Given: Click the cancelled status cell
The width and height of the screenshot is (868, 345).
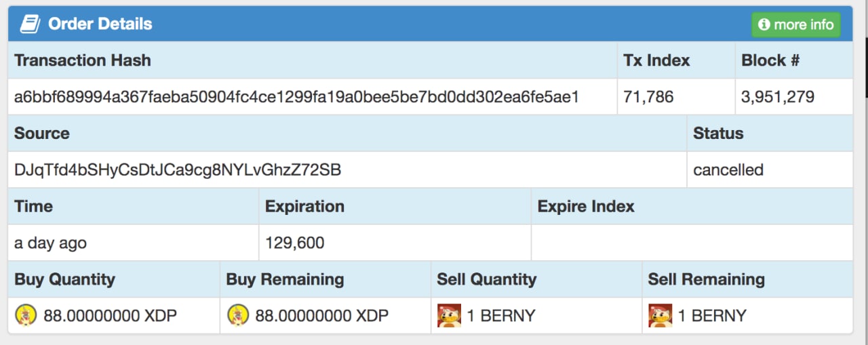Looking at the screenshot, I should point(770,169).
